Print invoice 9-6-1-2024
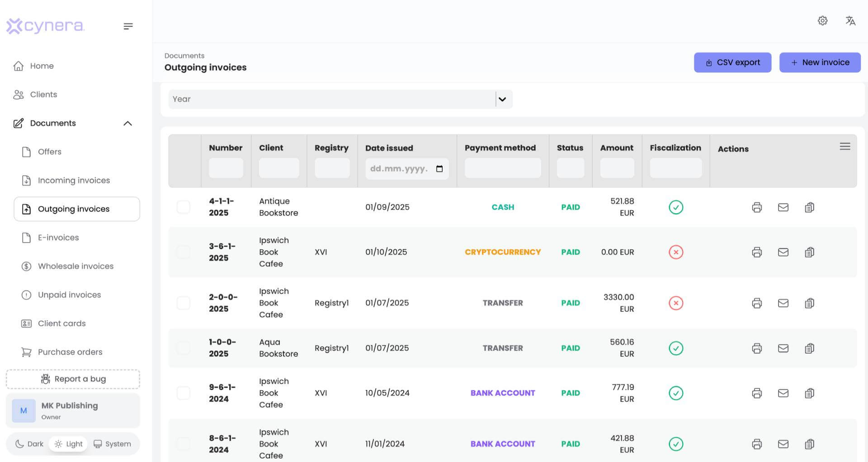Viewport: 868px width, 462px height. point(757,393)
